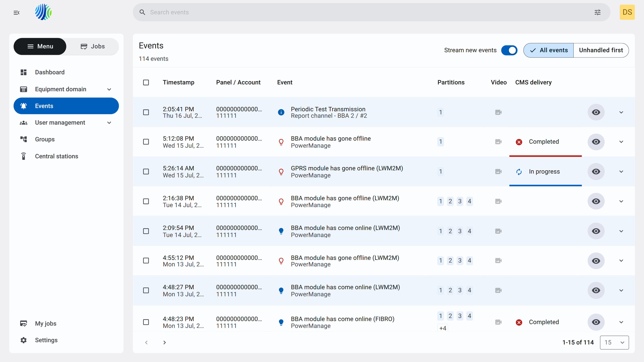Screen dimensions: 644x362
Task: Collapse the sidebar with the menu icon
Action: click(17, 13)
